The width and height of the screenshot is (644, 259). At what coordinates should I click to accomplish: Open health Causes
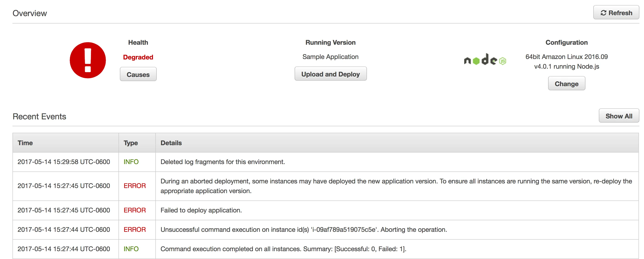pos(138,74)
